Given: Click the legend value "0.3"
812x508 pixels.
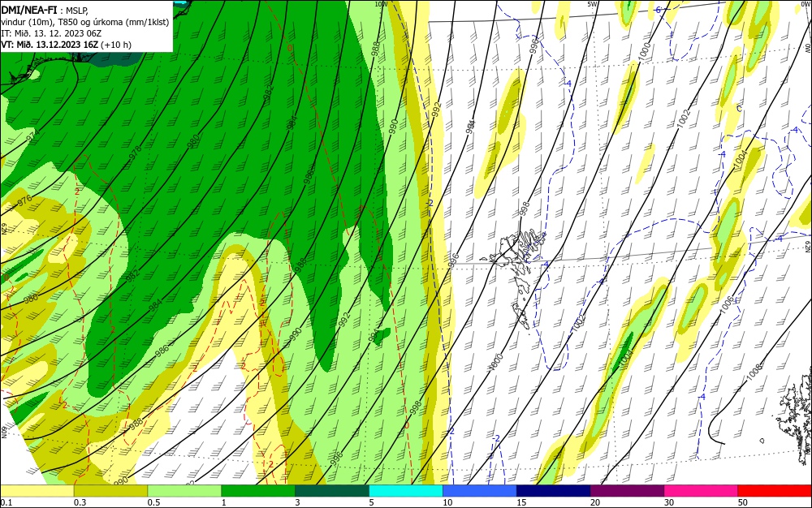Looking at the screenshot, I should click(x=80, y=502).
